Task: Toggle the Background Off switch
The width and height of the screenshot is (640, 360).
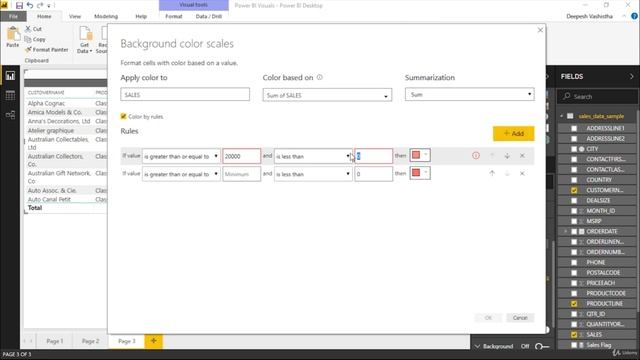Action: pos(542,346)
